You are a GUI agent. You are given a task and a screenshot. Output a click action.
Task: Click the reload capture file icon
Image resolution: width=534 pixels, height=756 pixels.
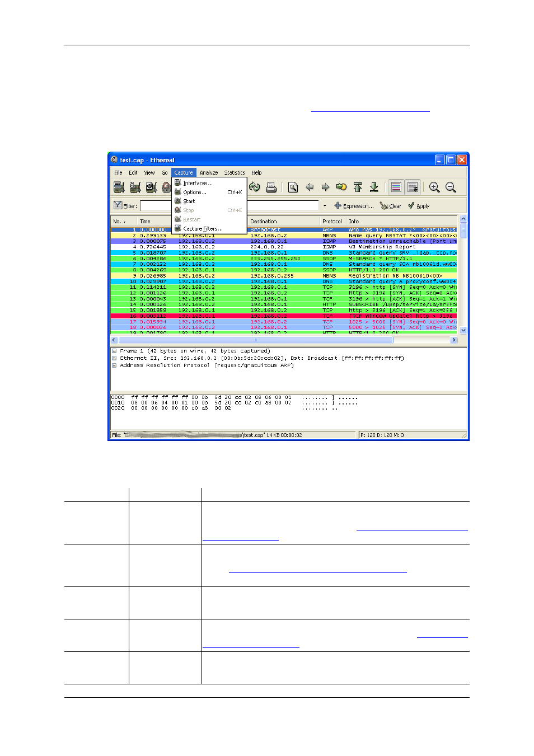255,187
